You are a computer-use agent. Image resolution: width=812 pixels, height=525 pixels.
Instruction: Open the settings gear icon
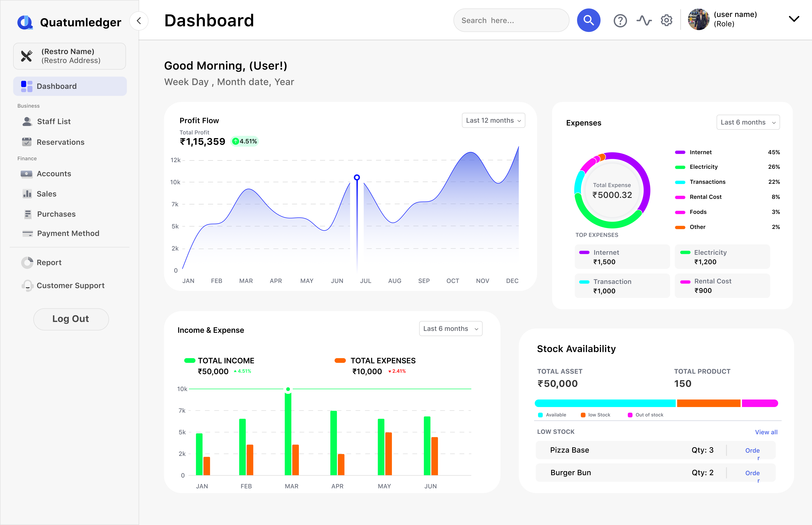click(666, 21)
